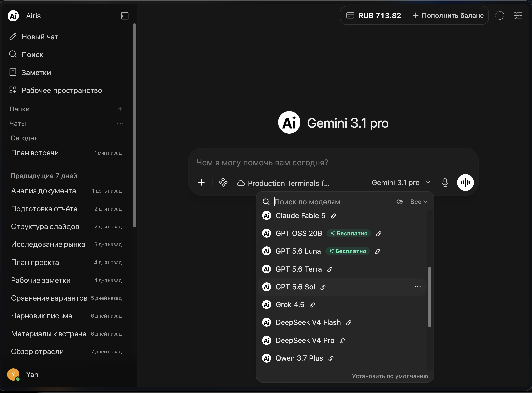Click the sidebar scrollbar thumb
Viewport: 532px width, 393px height.
134,125
